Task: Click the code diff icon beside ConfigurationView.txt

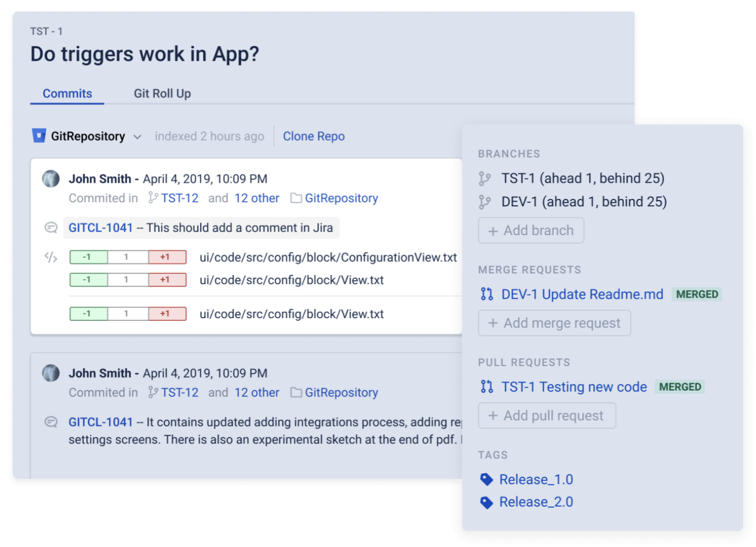Action: 51,257
